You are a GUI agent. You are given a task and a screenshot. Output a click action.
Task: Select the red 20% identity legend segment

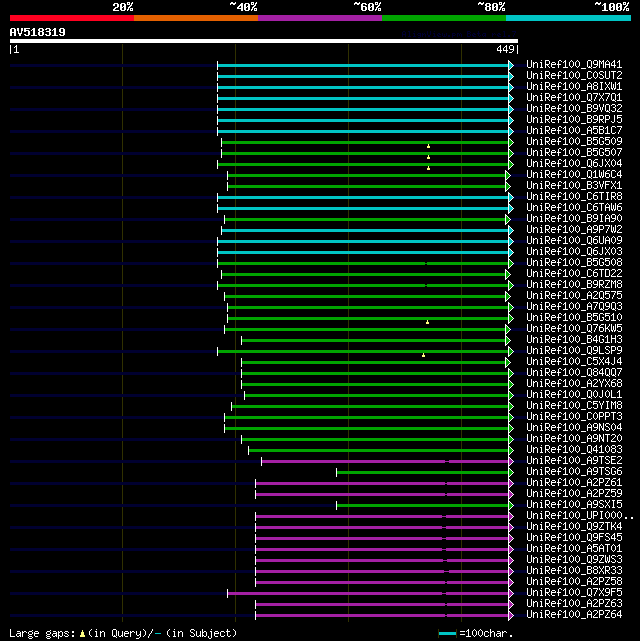[x=72, y=18]
